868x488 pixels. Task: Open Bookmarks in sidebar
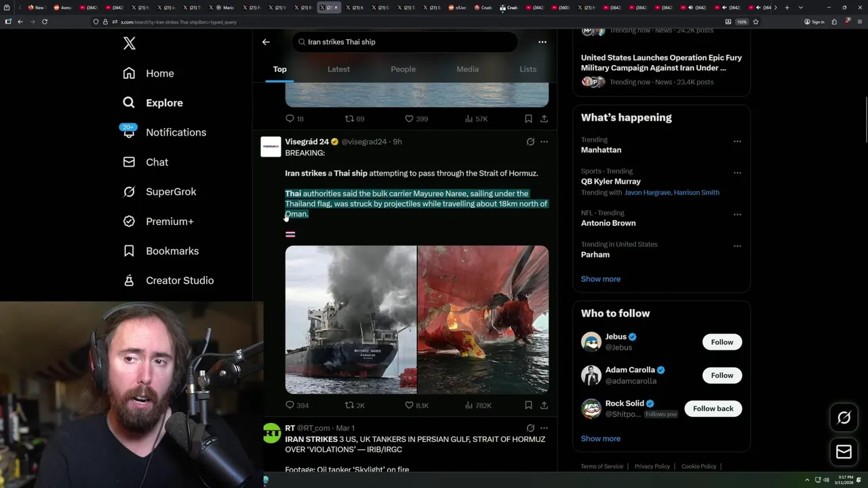click(161, 251)
